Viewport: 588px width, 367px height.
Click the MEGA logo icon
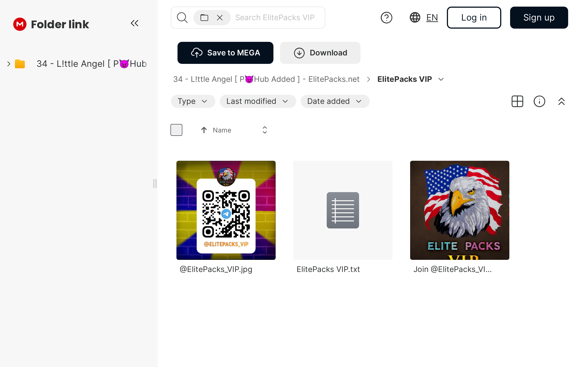[x=20, y=24]
